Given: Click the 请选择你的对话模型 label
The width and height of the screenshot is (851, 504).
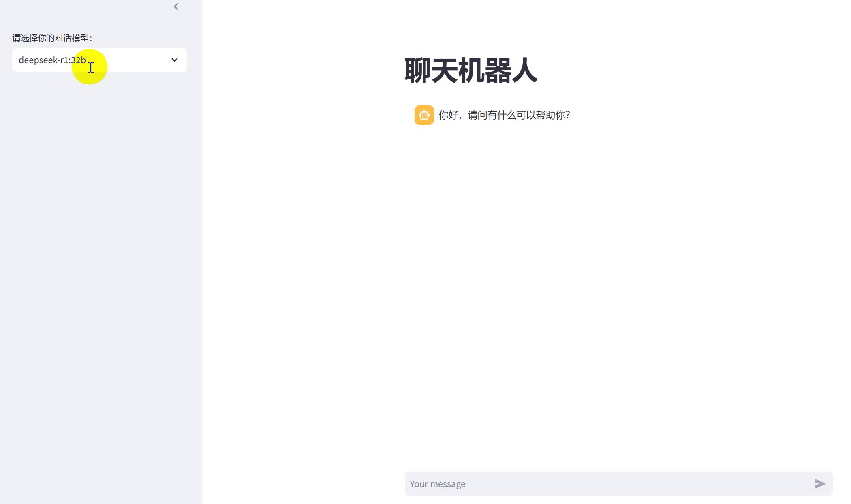Looking at the screenshot, I should [x=52, y=38].
